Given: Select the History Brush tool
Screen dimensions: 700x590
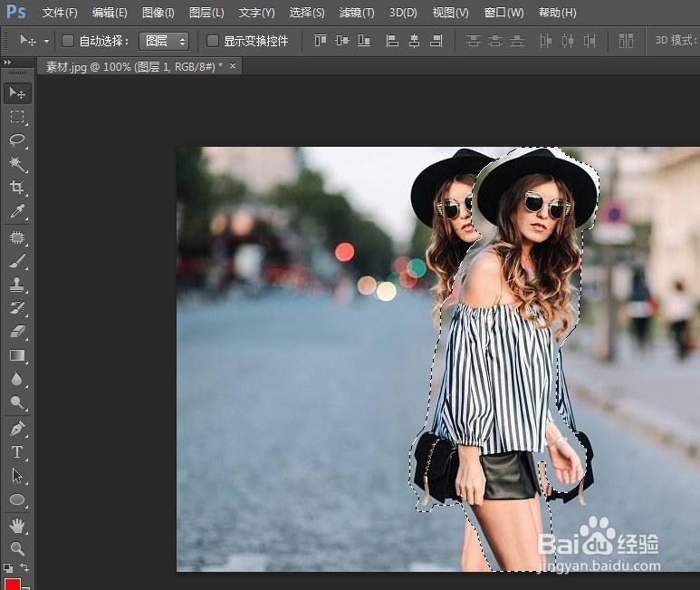Looking at the screenshot, I should point(17,308).
